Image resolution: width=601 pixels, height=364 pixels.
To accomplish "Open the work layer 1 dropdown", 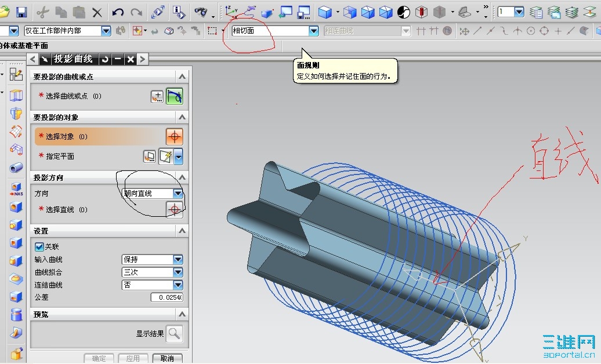I will (519, 12).
